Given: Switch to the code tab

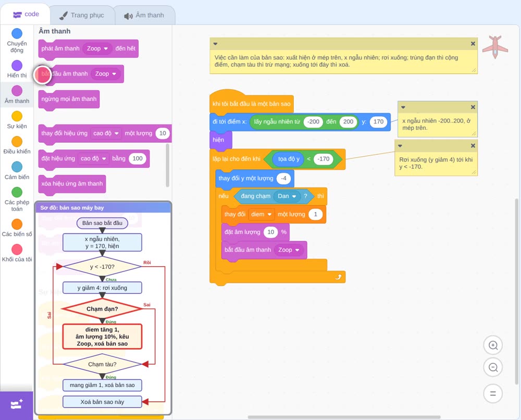Looking at the screenshot, I should click(x=26, y=14).
